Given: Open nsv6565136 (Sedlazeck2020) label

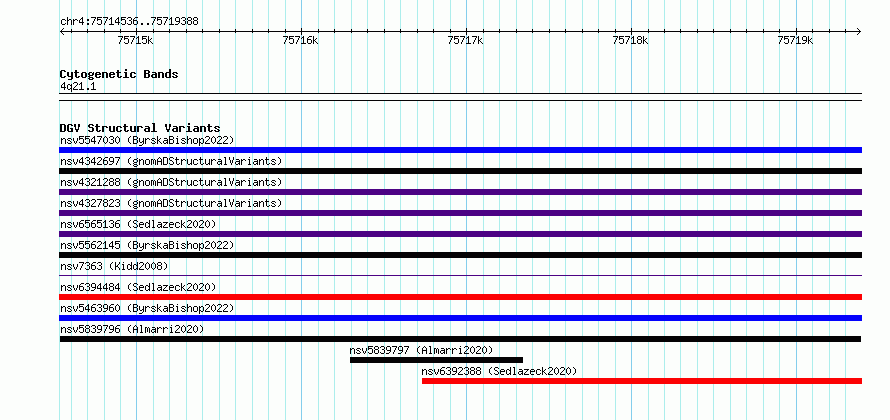Looking at the screenshot, I should [x=138, y=224].
